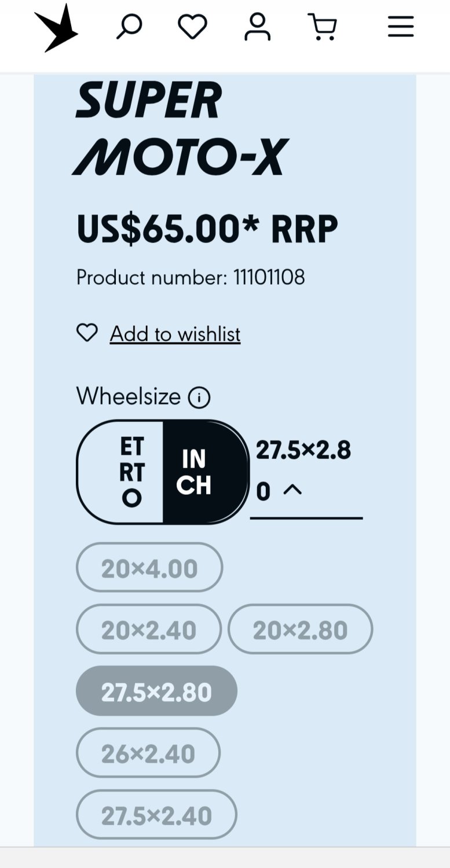Pick the 26×2.40 wheel size
The height and width of the screenshot is (868, 450).
point(148,753)
